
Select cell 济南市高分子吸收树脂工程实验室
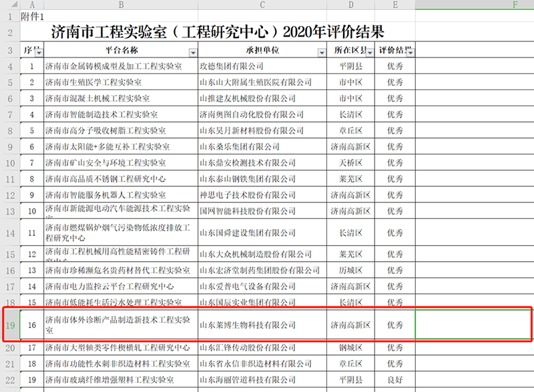[121, 130]
